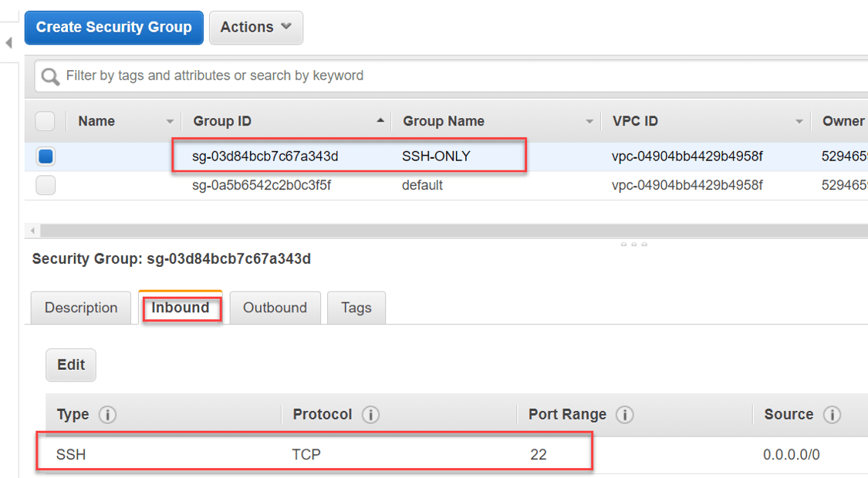The width and height of the screenshot is (868, 478).
Task: Toggle the select-all header checkbox
Action: click(x=46, y=121)
